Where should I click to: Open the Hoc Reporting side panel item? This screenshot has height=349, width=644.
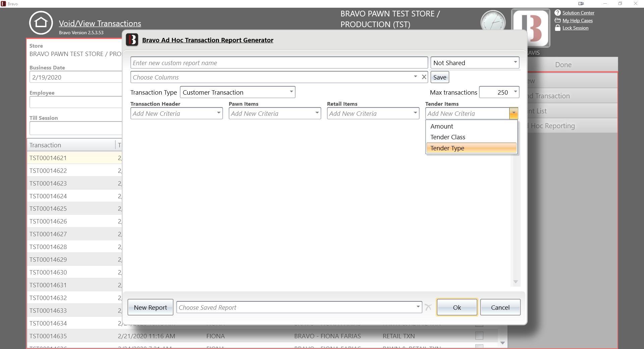pyautogui.click(x=572, y=126)
